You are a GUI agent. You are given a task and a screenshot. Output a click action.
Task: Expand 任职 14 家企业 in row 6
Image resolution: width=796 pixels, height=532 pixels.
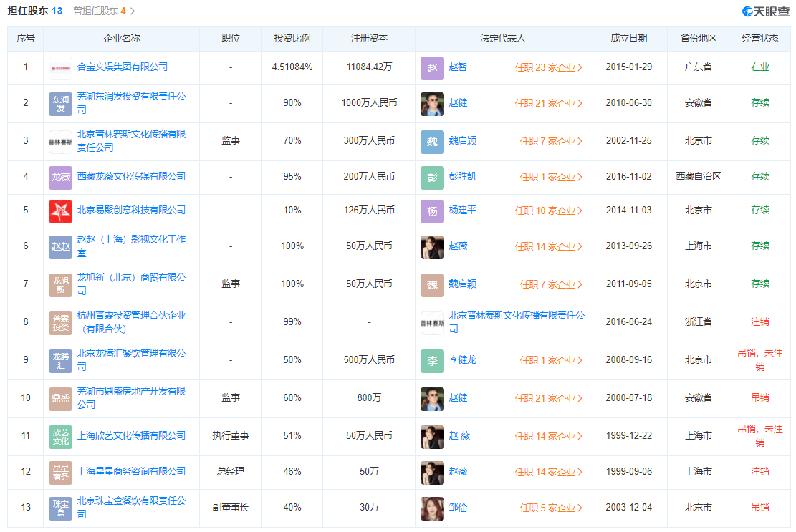[x=548, y=246]
